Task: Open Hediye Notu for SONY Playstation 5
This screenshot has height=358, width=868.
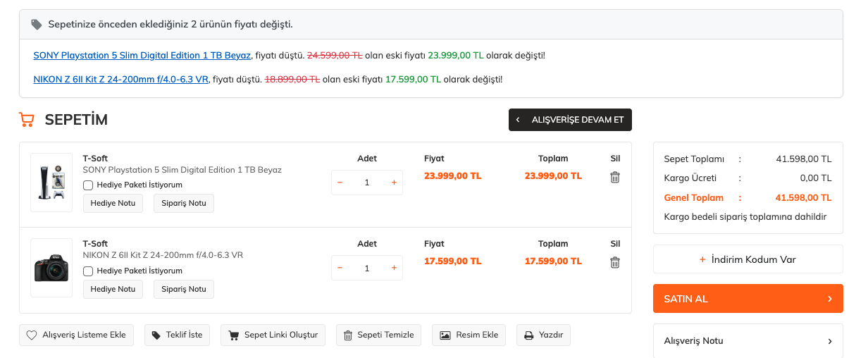Action: [113, 204]
